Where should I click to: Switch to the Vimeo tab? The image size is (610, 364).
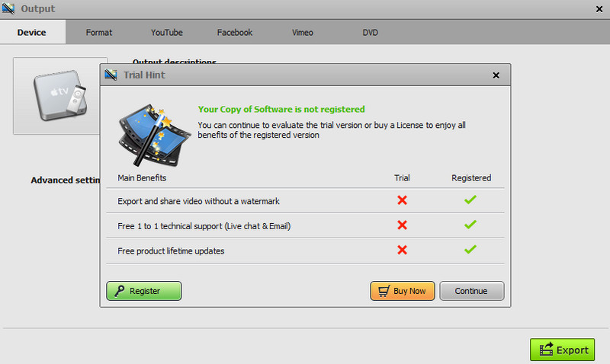point(302,32)
